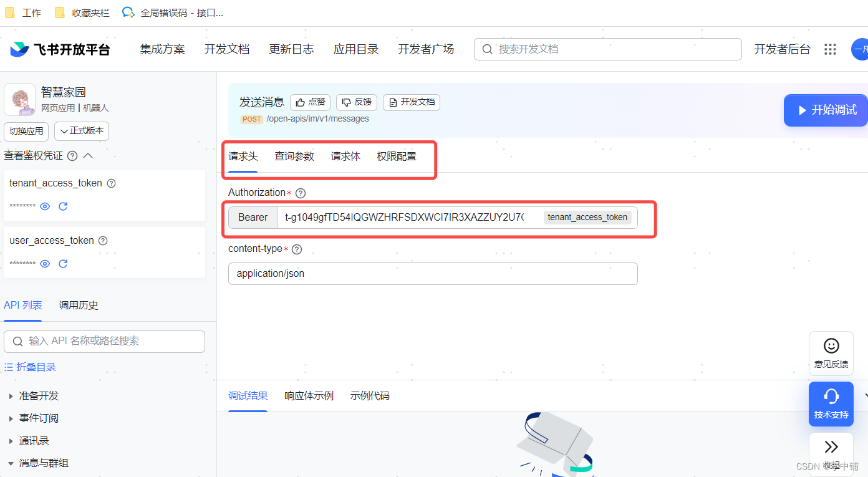Select the 权限配置 tab
This screenshot has height=477, width=868.
click(397, 157)
